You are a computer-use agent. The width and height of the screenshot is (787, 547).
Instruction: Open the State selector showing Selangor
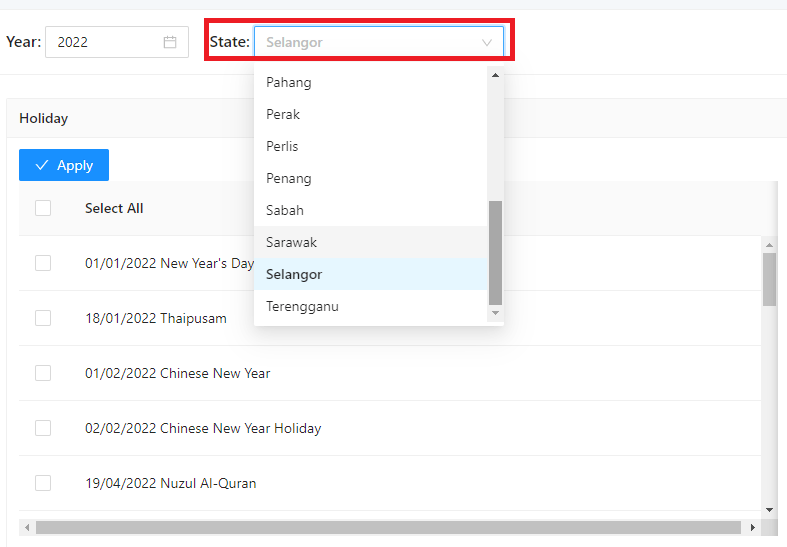(x=370, y=43)
